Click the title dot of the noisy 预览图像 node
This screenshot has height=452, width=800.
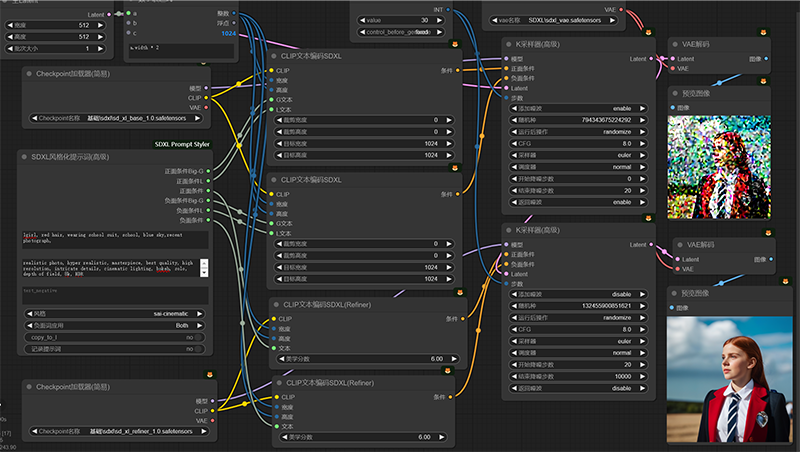pos(675,93)
